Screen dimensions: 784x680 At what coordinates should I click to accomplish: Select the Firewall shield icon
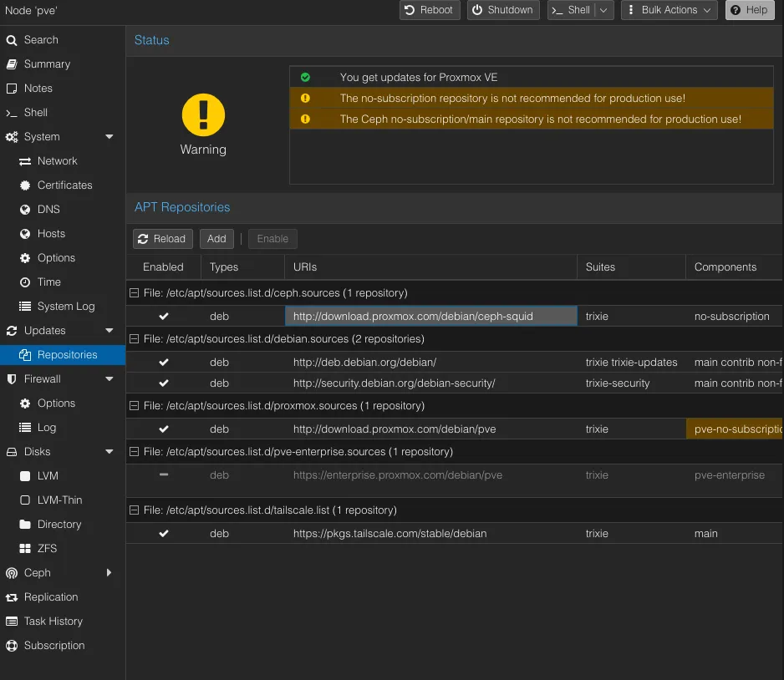pyautogui.click(x=12, y=379)
